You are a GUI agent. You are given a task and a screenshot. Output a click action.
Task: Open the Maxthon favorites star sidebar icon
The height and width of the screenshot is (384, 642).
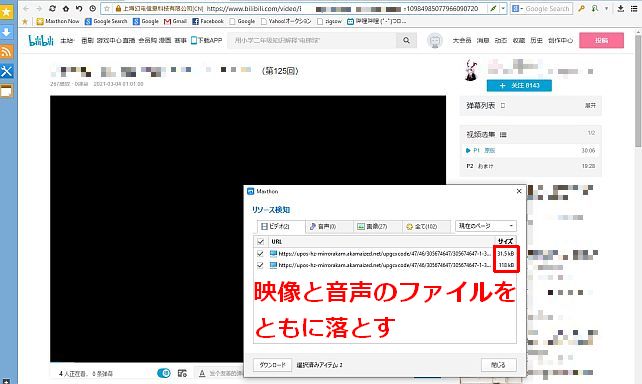7,12
